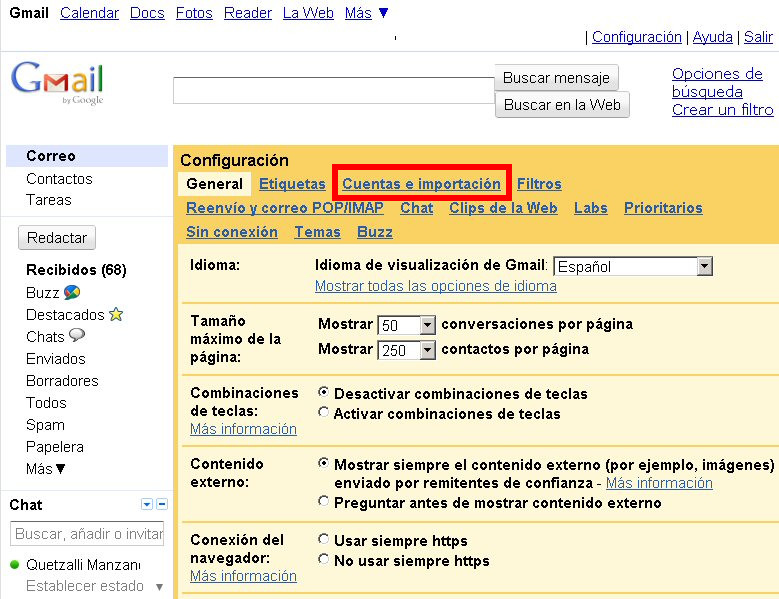Open the Establecer estado dropdown arrow
Viewport: 779px width, 599px height.
(x=159, y=587)
